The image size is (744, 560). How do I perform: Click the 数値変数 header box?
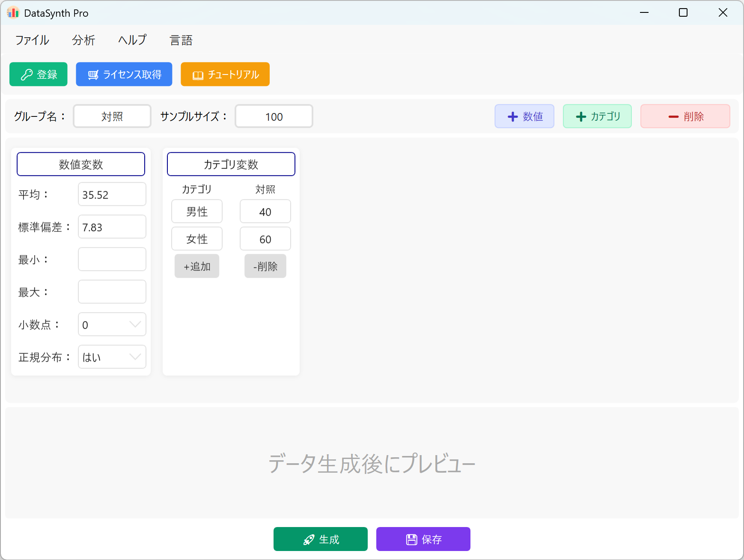tap(81, 164)
